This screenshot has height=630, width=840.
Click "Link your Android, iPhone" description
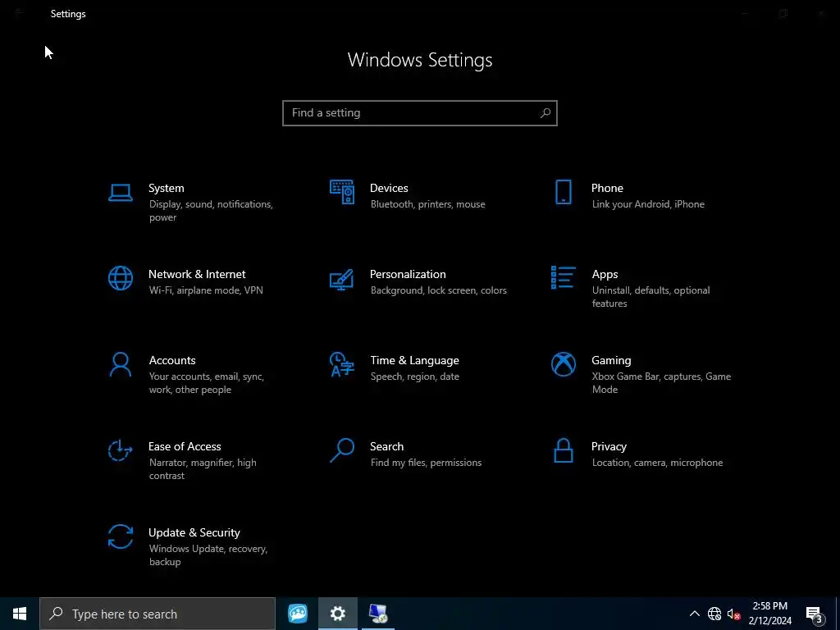pyautogui.click(x=648, y=204)
